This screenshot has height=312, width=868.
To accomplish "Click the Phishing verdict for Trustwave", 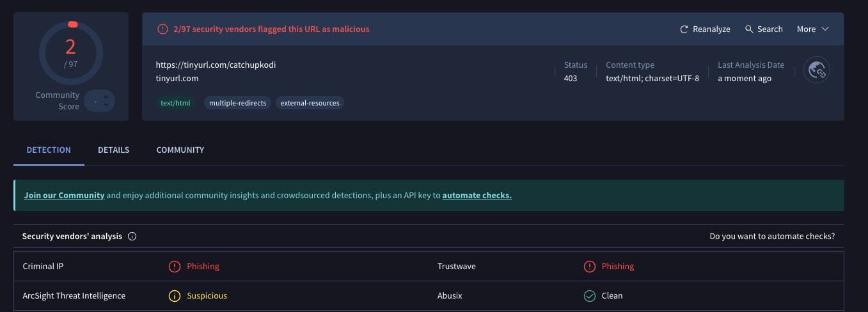I will coord(618,267).
